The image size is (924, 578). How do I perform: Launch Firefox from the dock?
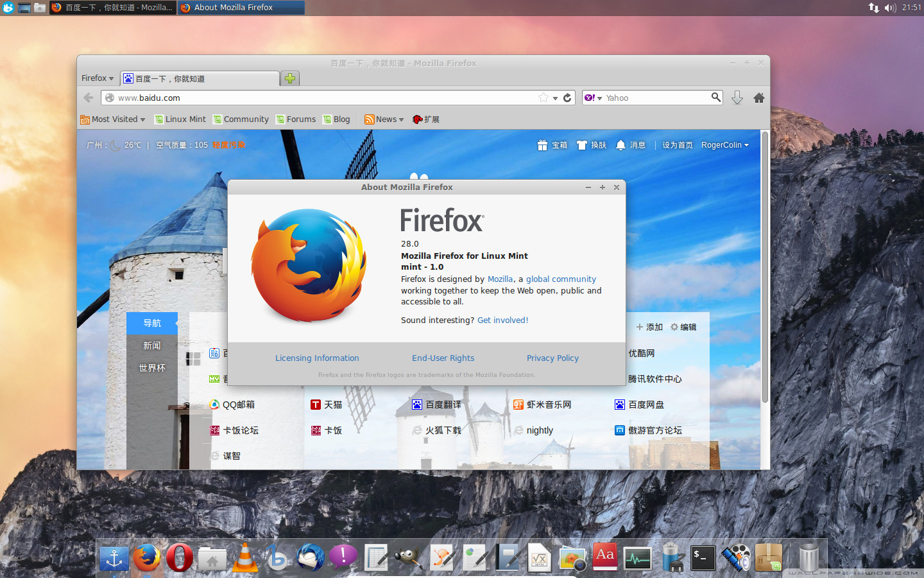(x=147, y=557)
